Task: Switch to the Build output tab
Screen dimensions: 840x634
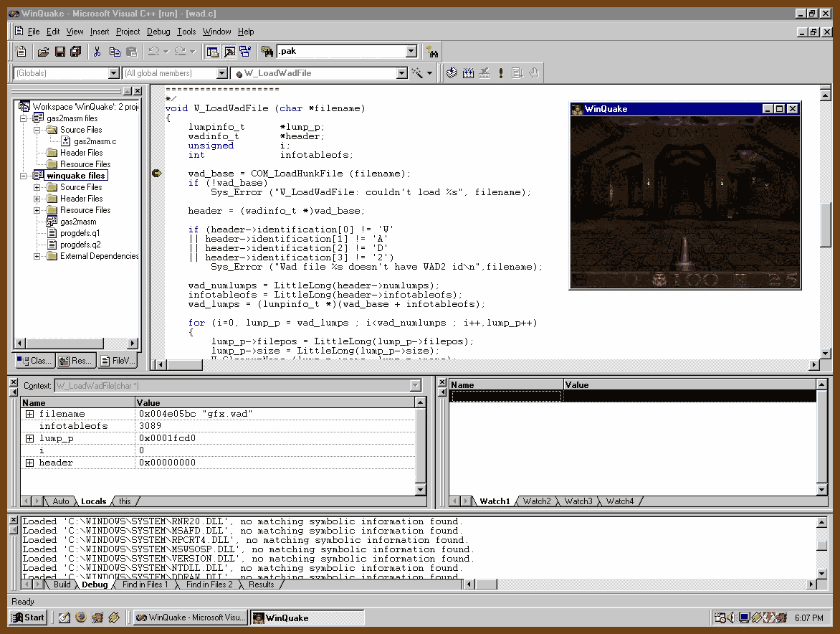Action: pyautogui.click(x=62, y=585)
